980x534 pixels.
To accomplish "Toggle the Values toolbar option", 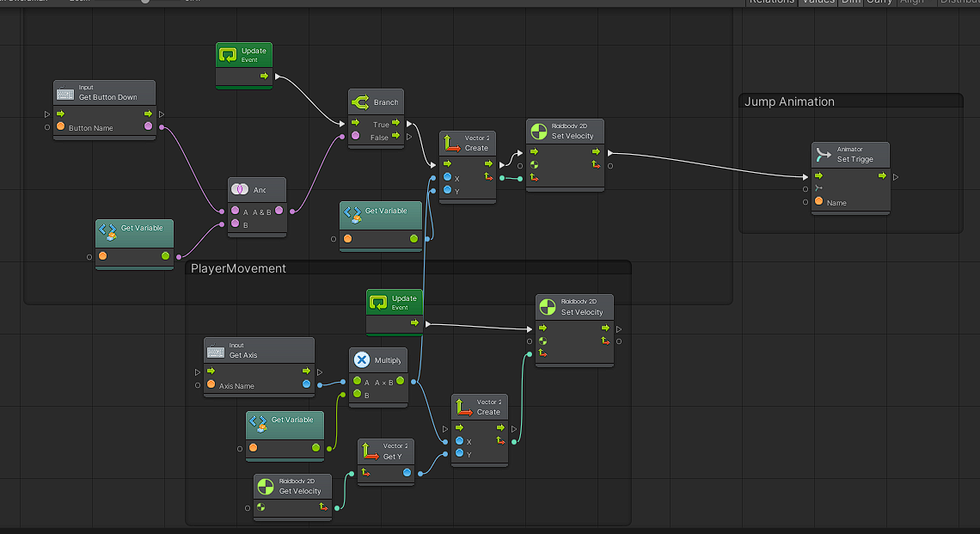I will pyautogui.click(x=818, y=2).
